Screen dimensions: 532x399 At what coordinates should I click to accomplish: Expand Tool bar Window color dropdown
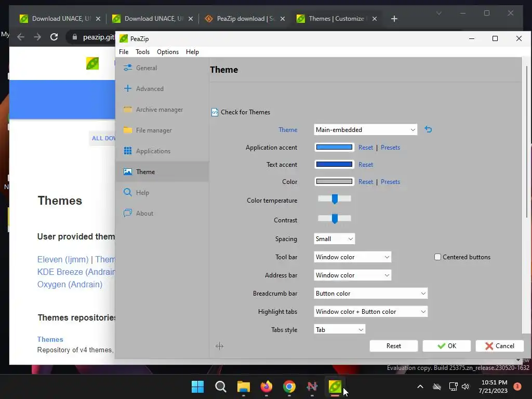pos(353,257)
